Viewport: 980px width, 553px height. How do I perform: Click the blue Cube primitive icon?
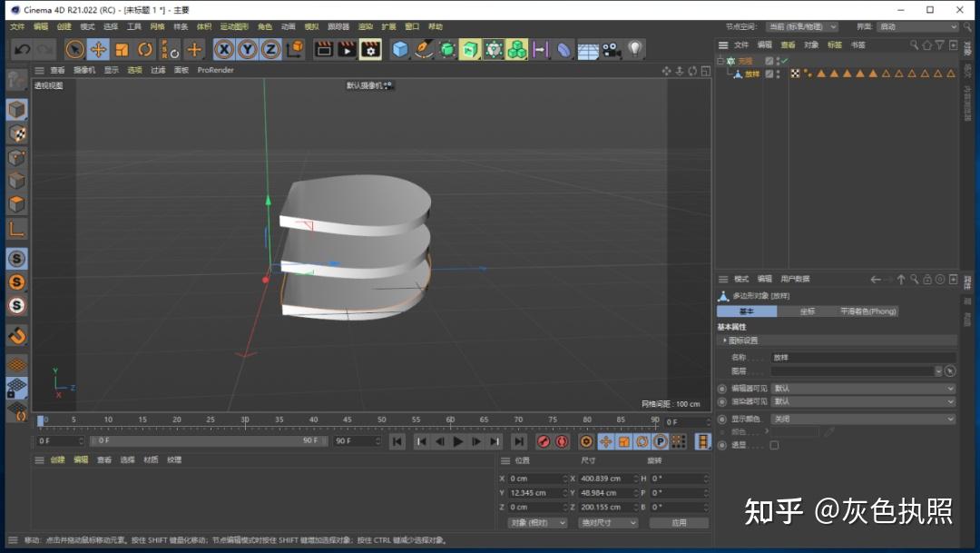[400, 50]
